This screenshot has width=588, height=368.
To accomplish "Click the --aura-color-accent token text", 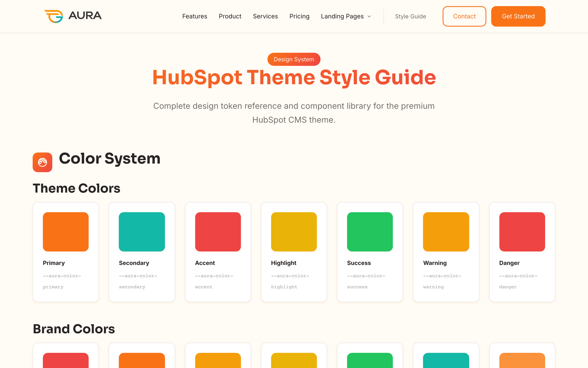I will click(x=214, y=281).
